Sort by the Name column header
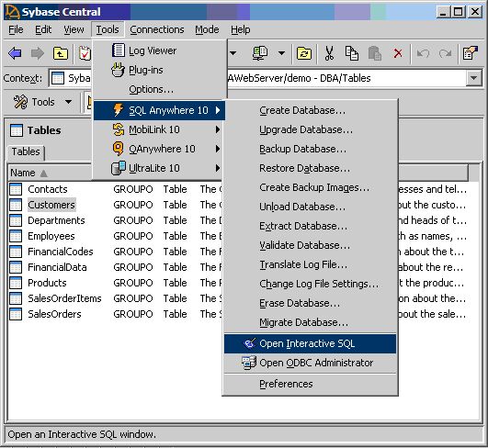Viewport: 488px width, 448px height. 50,173
